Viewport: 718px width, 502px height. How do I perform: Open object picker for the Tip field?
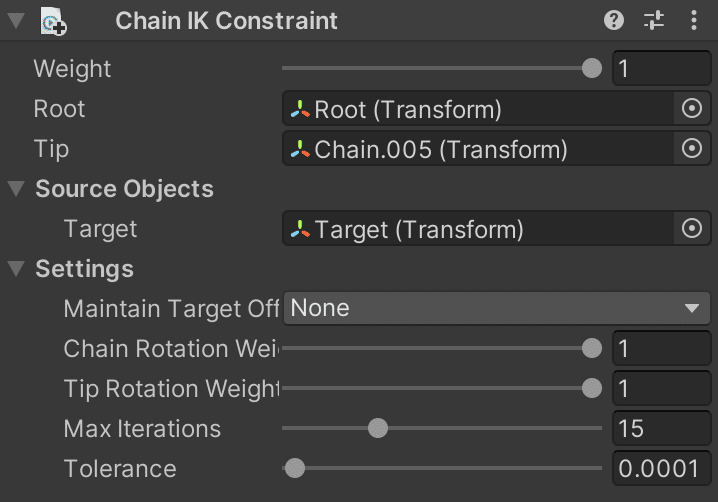click(691, 148)
